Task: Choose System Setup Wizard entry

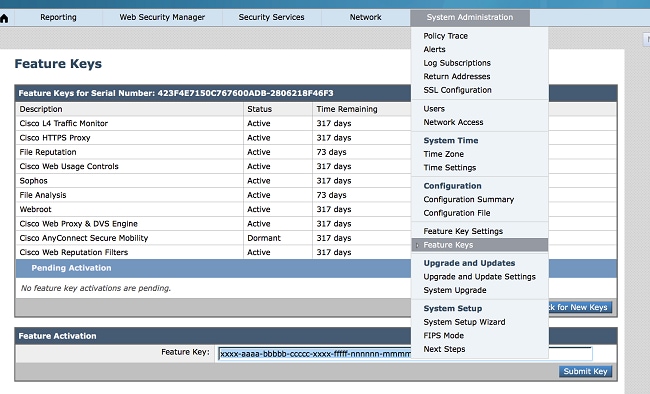Action: coord(464,322)
